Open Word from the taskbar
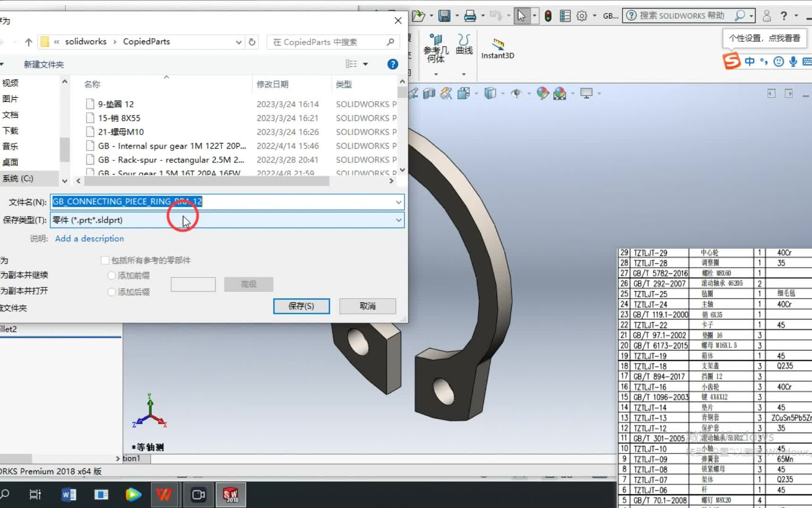 [x=69, y=495]
